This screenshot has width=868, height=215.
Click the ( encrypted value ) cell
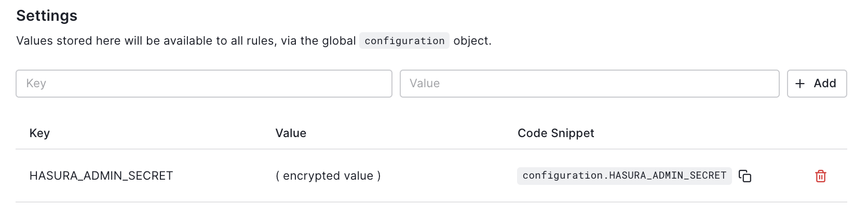(328, 176)
